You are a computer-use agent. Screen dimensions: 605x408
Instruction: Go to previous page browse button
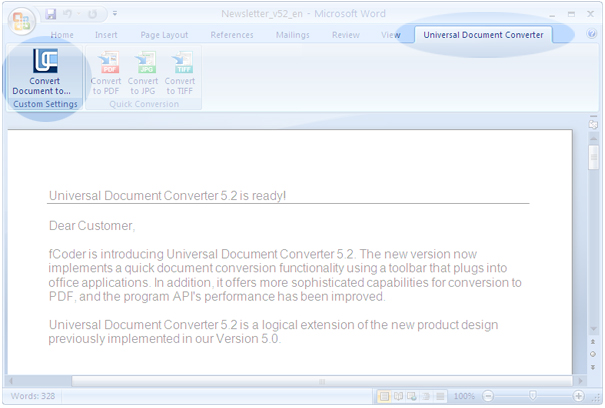(593, 342)
